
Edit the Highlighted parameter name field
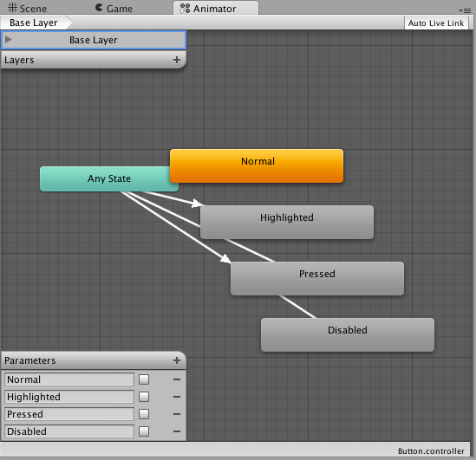point(69,397)
